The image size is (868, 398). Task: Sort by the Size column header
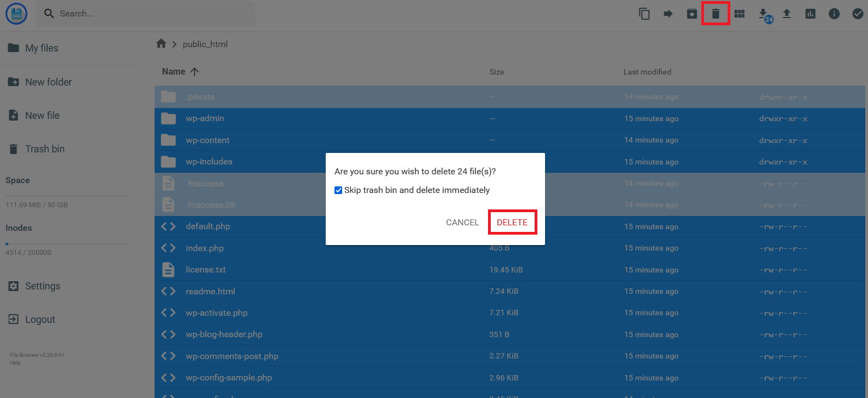point(497,72)
